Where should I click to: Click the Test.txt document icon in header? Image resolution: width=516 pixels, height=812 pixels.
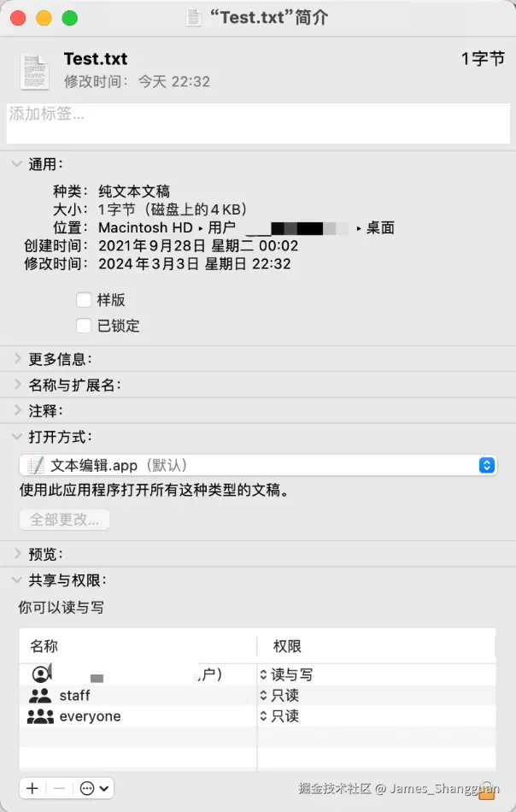tap(35, 71)
